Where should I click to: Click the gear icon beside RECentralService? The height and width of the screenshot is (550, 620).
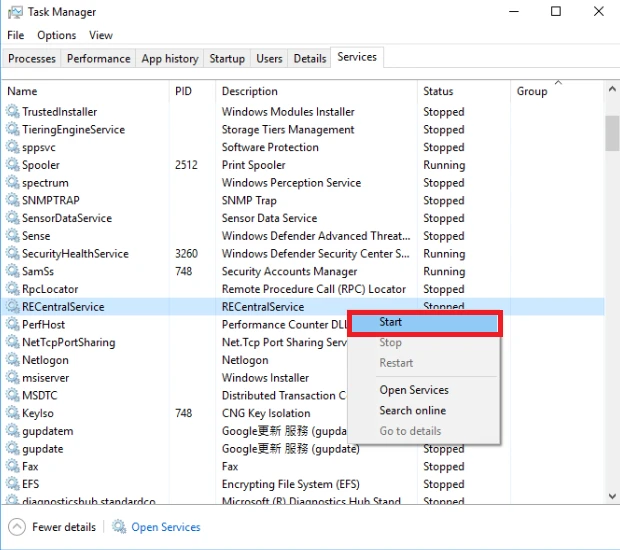tap(13, 306)
